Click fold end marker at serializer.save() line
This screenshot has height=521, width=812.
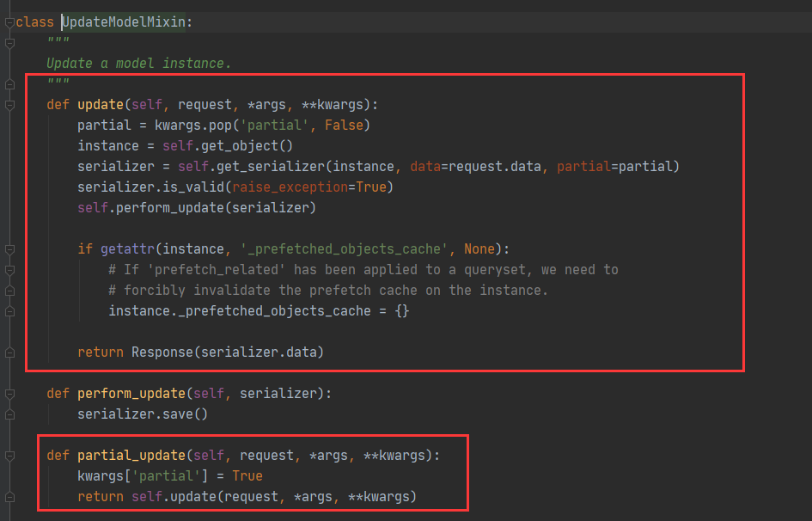(x=9, y=415)
